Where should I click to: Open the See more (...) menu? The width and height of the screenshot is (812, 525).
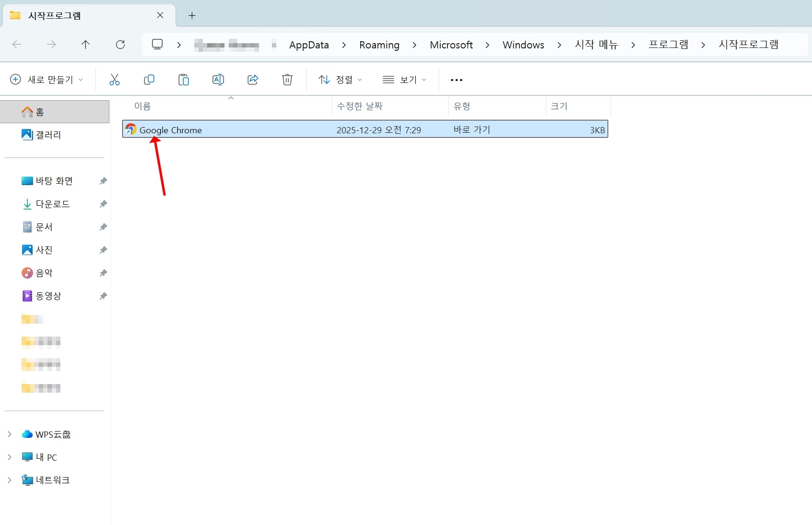click(x=456, y=80)
